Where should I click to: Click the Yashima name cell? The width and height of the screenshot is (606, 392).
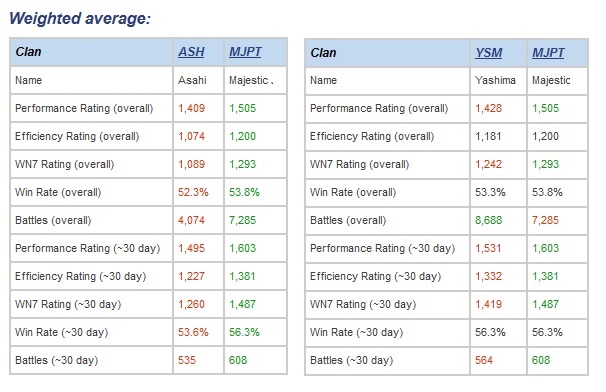(495, 80)
